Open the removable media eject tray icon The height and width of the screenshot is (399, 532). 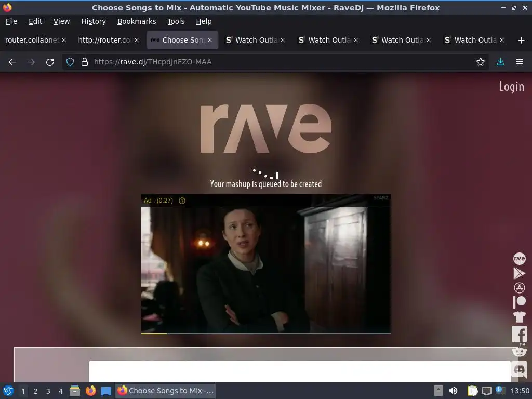tap(438, 391)
